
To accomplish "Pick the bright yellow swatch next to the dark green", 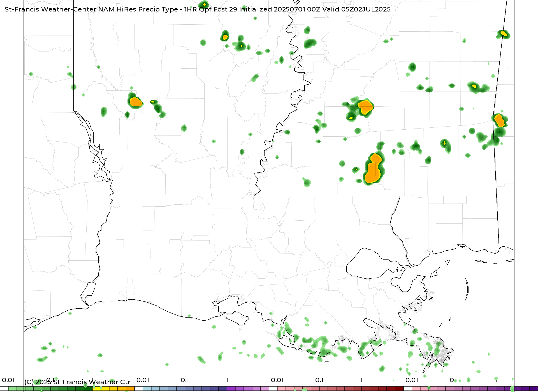I will coord(97,389).
